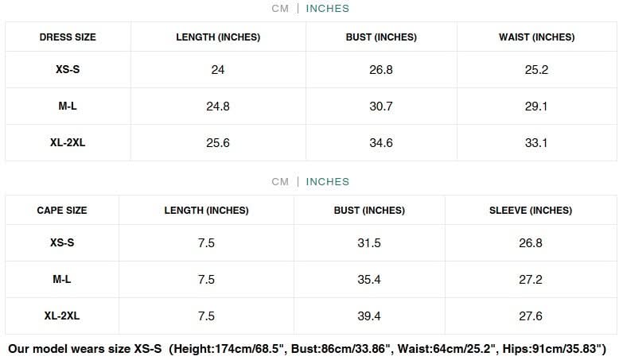Image resolution: width=623 pixels, height=364 pixels.
Task: Click the dress LENGTH (INCHES) header
Action: pos(218,37)
